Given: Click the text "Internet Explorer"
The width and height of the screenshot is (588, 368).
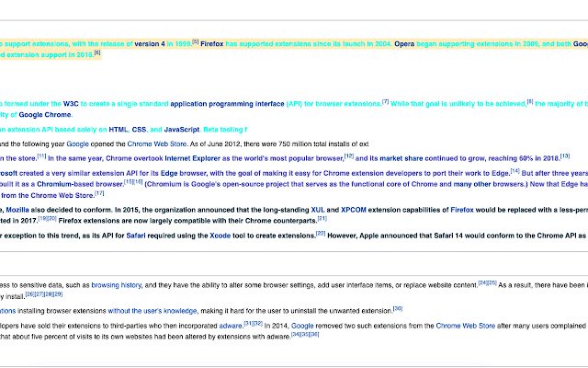Looking at the screenshot, I should click(192, 158).
